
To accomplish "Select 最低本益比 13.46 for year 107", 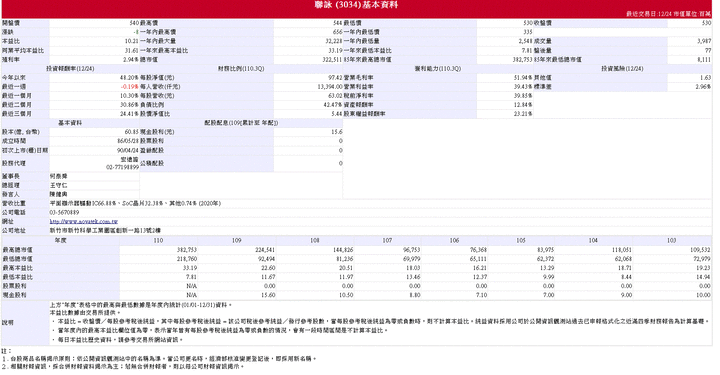I will pyautogui.click(x=413, y=277).
